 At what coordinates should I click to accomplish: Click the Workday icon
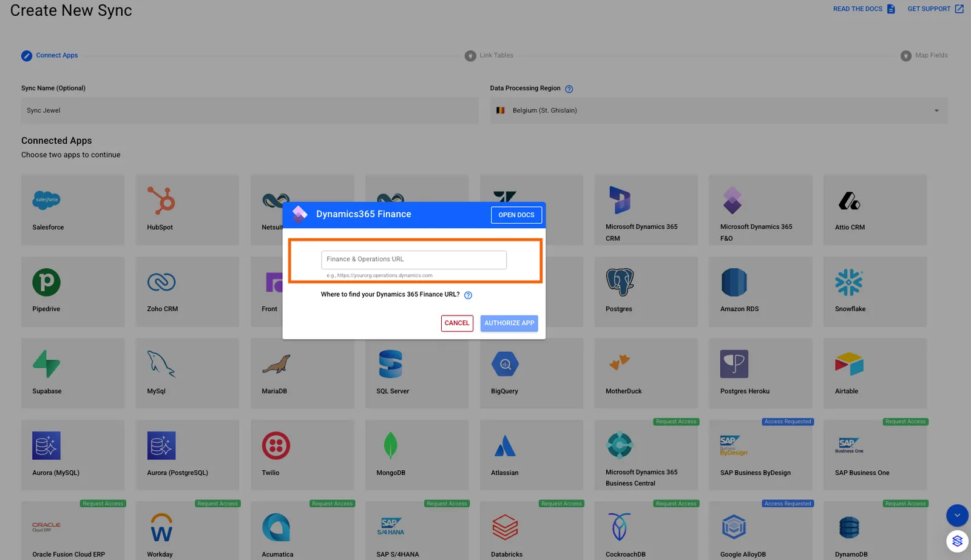pos(161,527)
